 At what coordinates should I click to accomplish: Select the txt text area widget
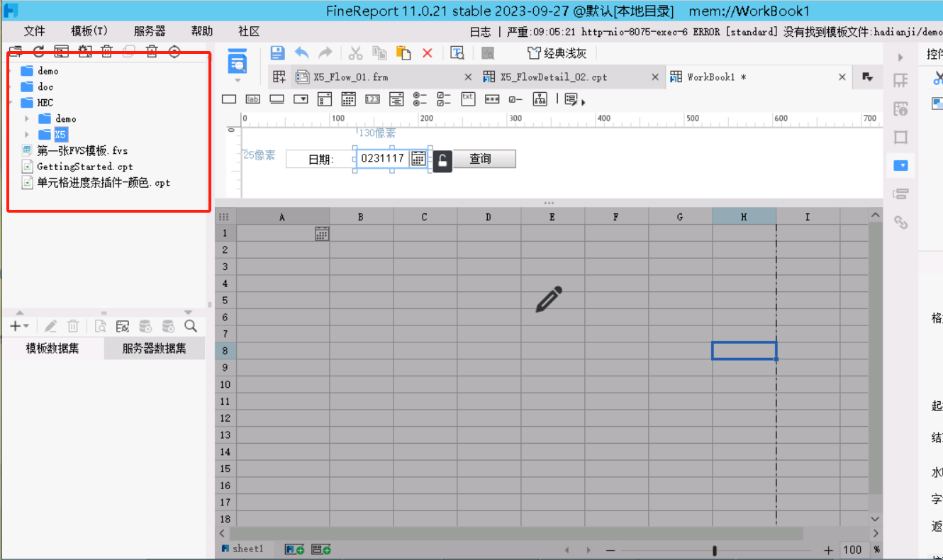pyautogui.click(x=468, y=99)
